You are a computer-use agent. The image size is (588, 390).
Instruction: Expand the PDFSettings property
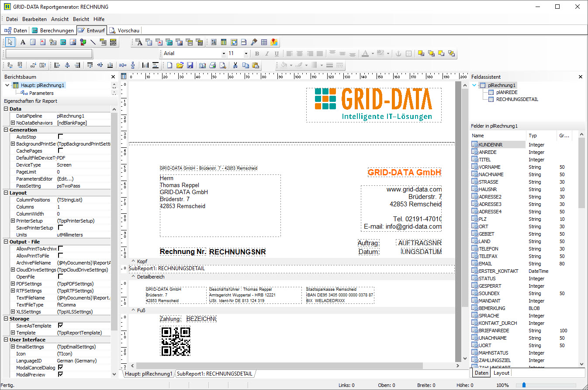point(13,284)
